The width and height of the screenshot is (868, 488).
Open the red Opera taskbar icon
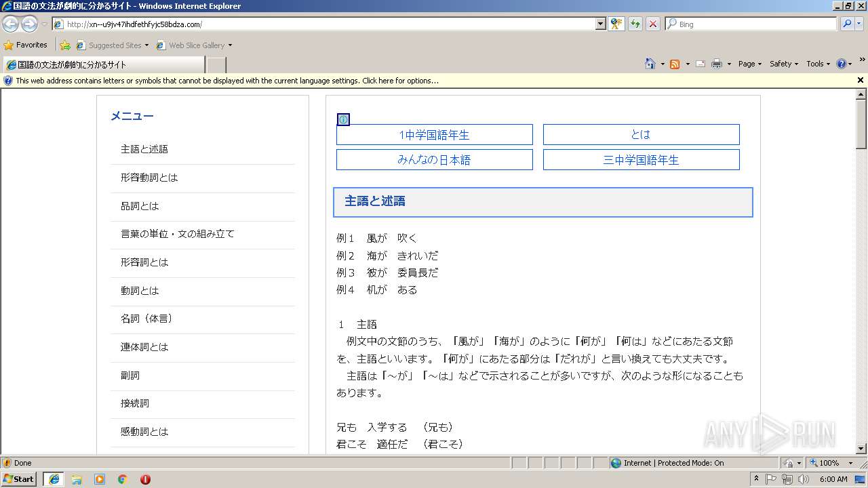tap(145, 479)
